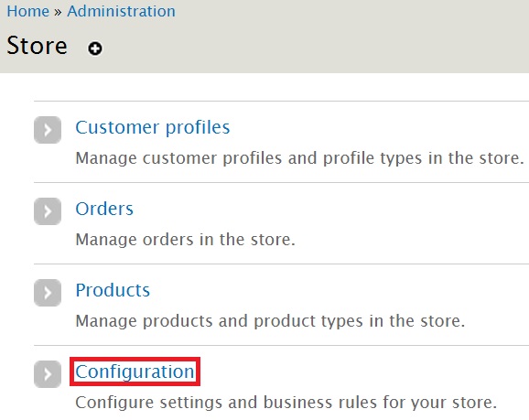Open the Products link
Viewport: 529px width, 420px height.
point(113,290)
